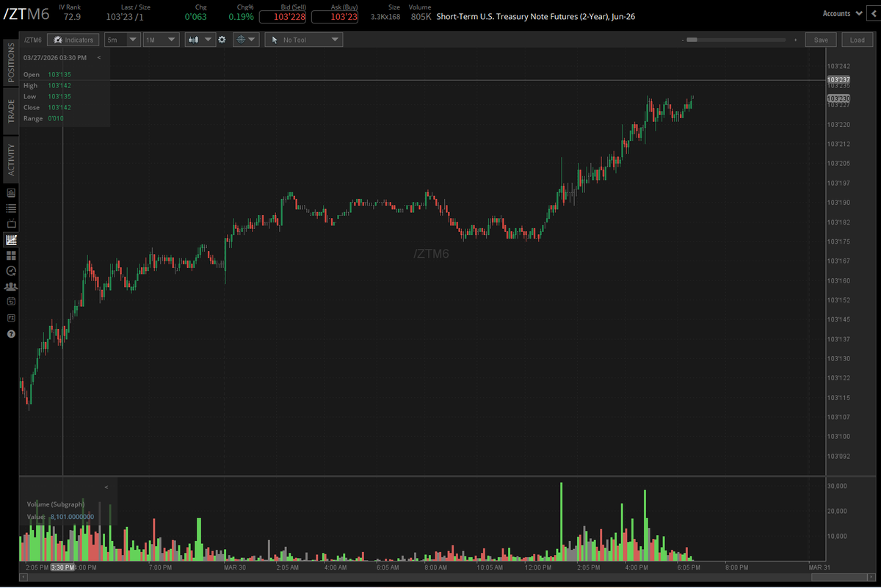Open the Indicators panel
Viewport: 881px width, 588px height.
[x=73, y=40]
